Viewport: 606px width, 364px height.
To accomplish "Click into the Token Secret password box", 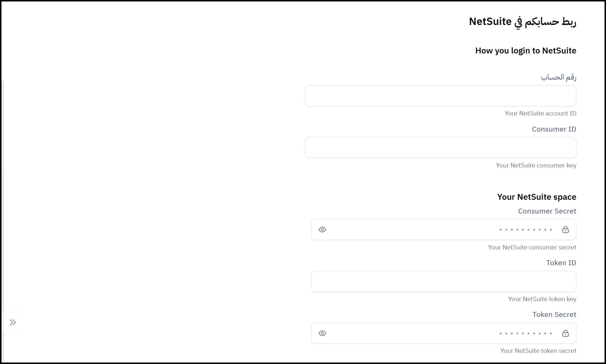I will [441, 333].
